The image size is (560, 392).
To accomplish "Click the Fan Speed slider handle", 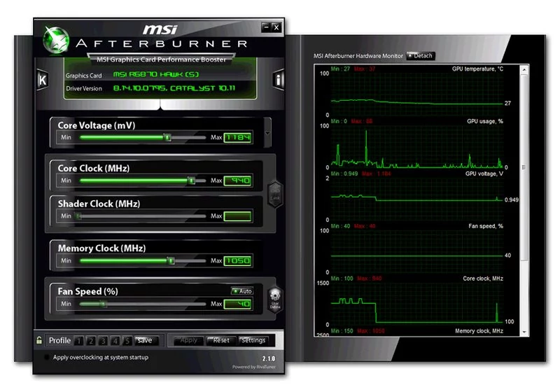I will pyautogui.click(x=103, y=304).
